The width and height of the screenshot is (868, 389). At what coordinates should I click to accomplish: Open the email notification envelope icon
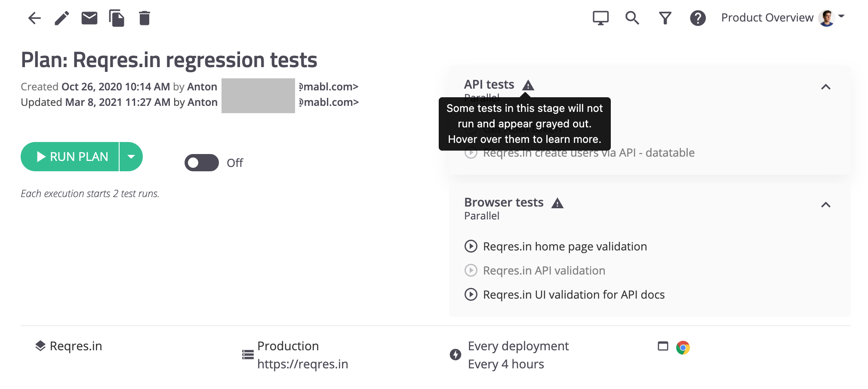pyautogui.click(x=89, y=18)
